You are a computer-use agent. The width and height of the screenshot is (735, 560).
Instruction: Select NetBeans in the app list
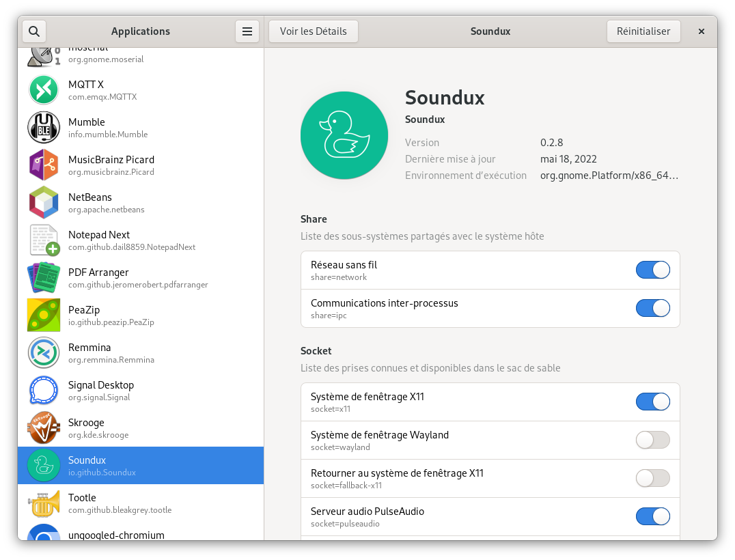pyautogui.click(x=141, y=202)
